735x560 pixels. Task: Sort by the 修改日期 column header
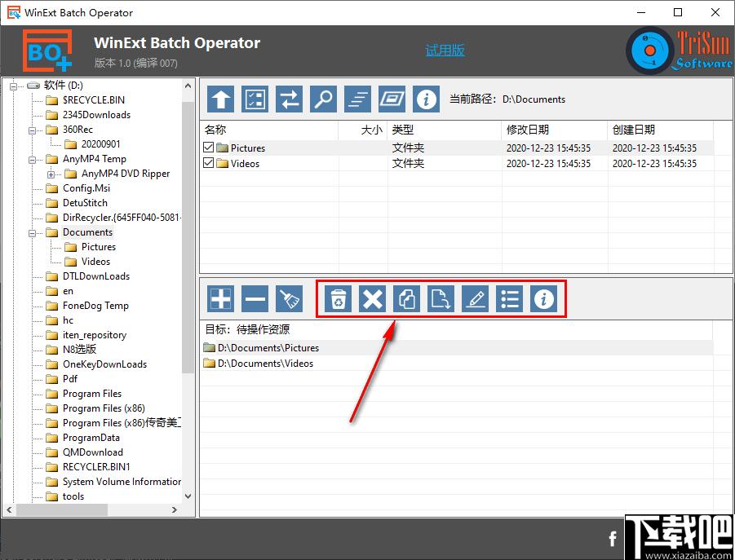pos(555,130)
